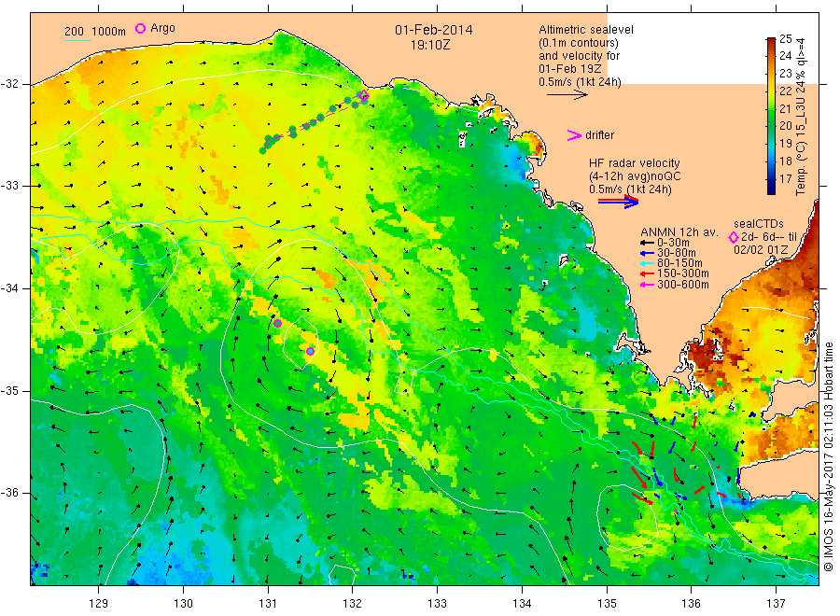The image size is (840, 616).
Task: Select the 'Argo' legend label
Action: (x=162, y=28)
